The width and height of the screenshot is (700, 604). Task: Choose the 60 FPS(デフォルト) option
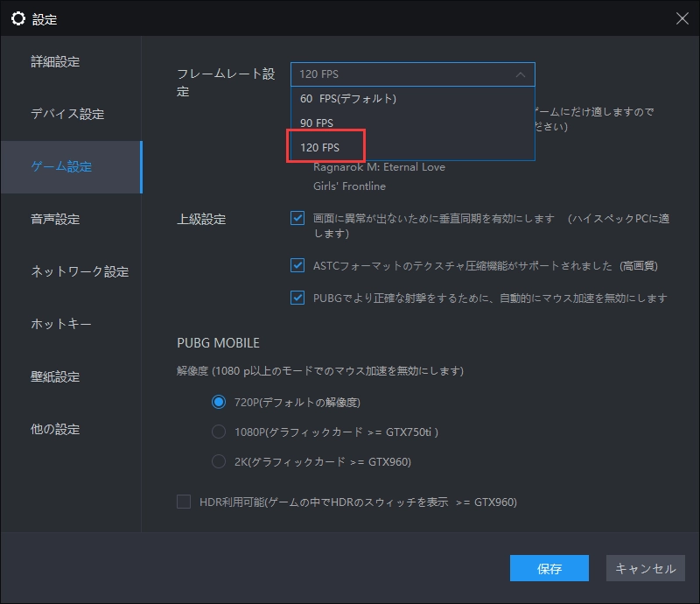click(412, 98)
